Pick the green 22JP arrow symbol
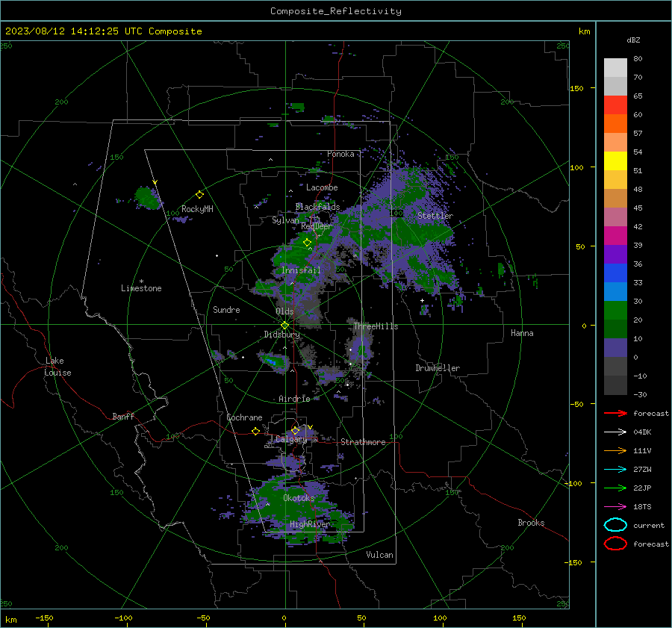Viewport: 672px width, 628px height. (x=615, y=488)
